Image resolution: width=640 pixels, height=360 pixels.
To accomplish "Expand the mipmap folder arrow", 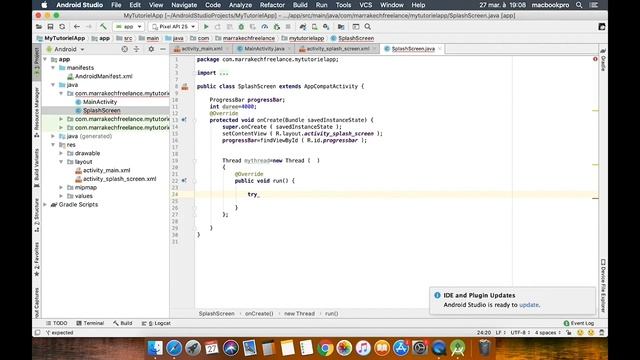I will [x=61, y=188].
